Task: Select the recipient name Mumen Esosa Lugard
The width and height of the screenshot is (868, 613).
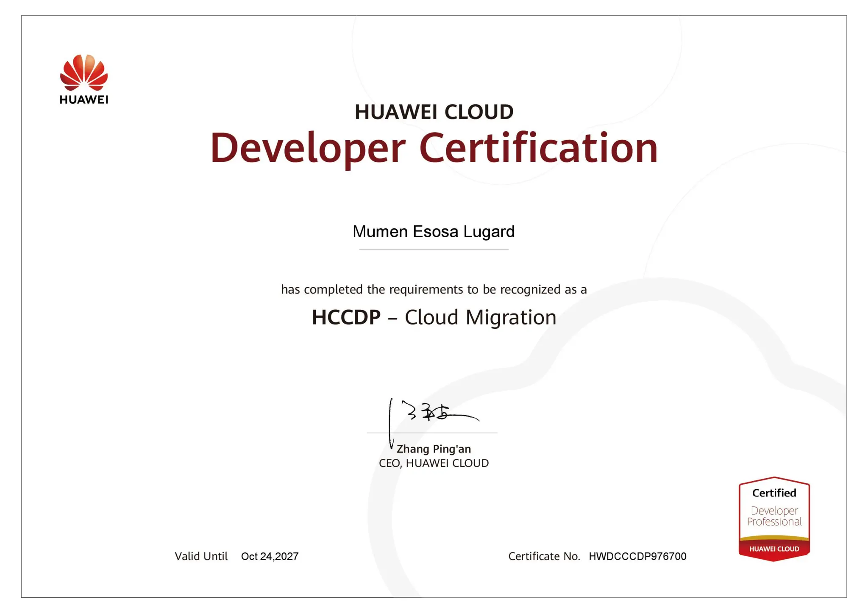Action: [434, 232]
